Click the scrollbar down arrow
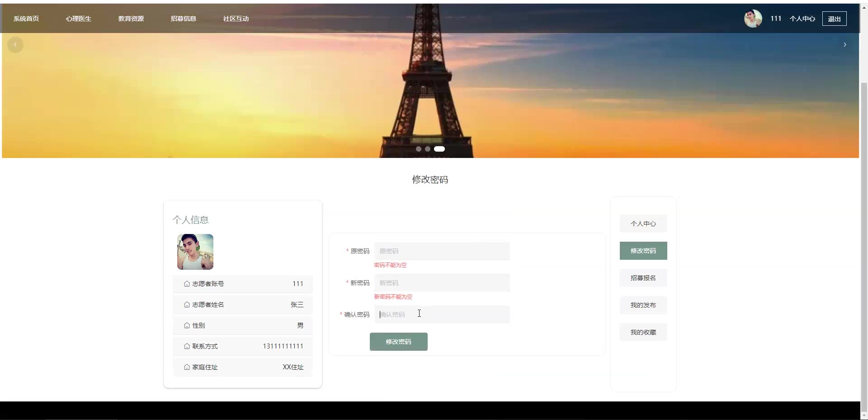The image size is (868, 420). tap(864, 416)
